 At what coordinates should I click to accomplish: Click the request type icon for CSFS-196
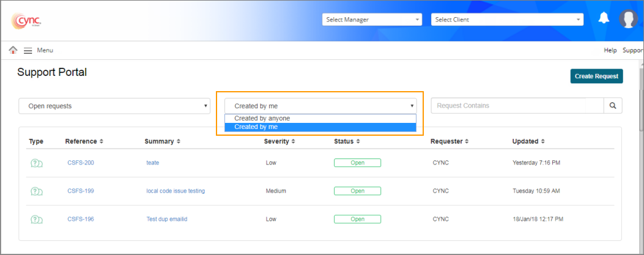click(37, 219)
